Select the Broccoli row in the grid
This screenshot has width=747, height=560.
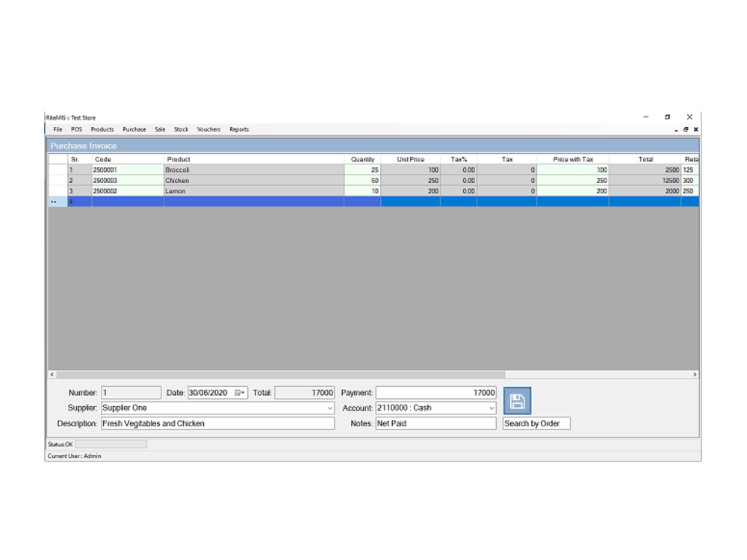click(x=224, y=169)
